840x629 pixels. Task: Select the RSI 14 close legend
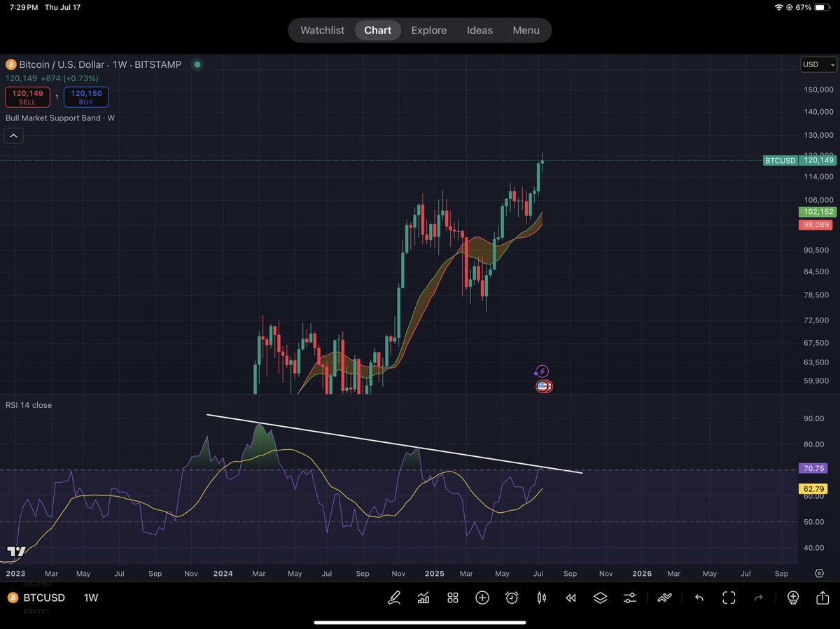click(x=29, y=405)
